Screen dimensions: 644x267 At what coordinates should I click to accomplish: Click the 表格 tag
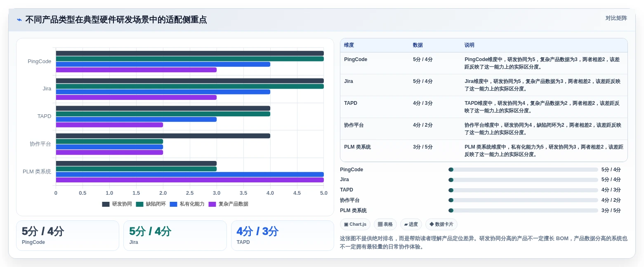(x=385, y=224)
